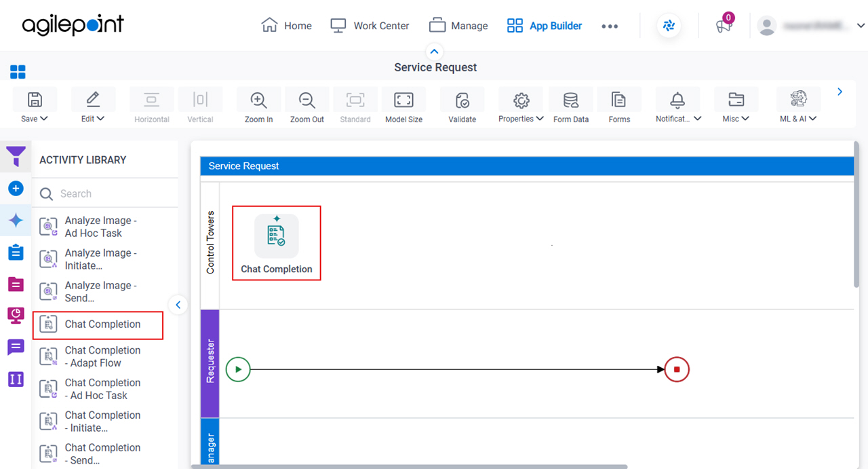Click the Horizontal alignment tool
868x469 pixels.
[x=151, y=105]
